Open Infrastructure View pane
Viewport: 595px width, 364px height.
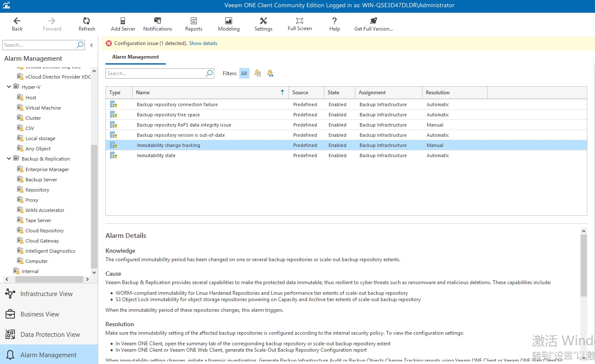(x=49, y=294)
